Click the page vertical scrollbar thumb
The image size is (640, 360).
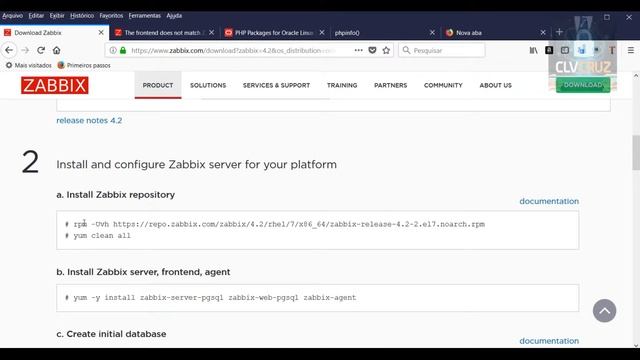click(636, 152)
